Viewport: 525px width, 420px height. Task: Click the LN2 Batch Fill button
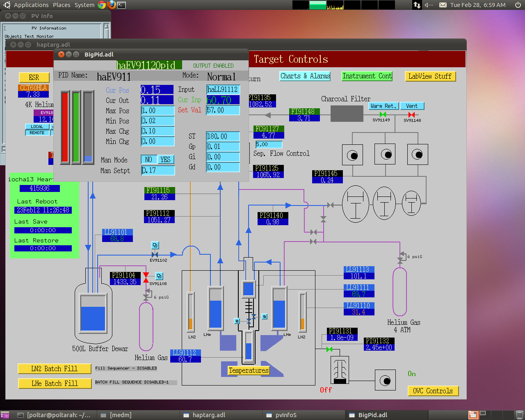[55, 369]
